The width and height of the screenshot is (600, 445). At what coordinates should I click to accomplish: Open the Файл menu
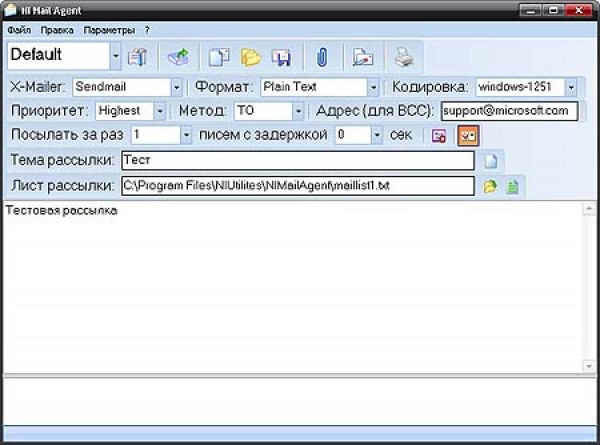click(x=19, y=30)
